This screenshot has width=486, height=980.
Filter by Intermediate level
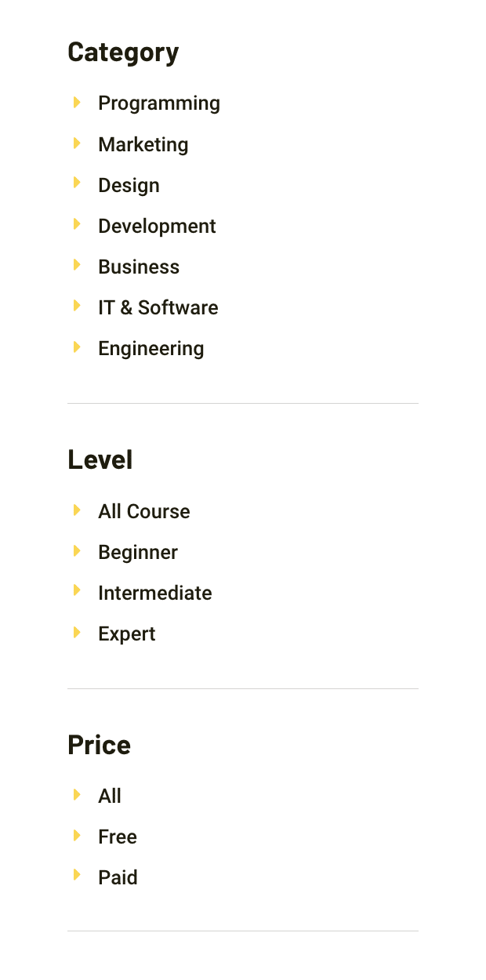154,593
